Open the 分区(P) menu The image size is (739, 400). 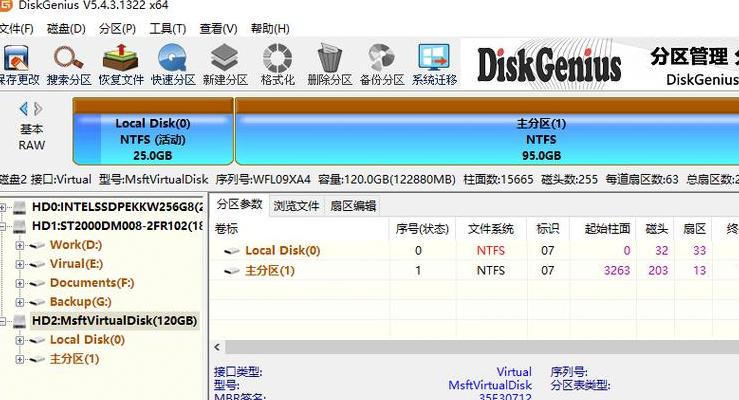click(117, 29)
